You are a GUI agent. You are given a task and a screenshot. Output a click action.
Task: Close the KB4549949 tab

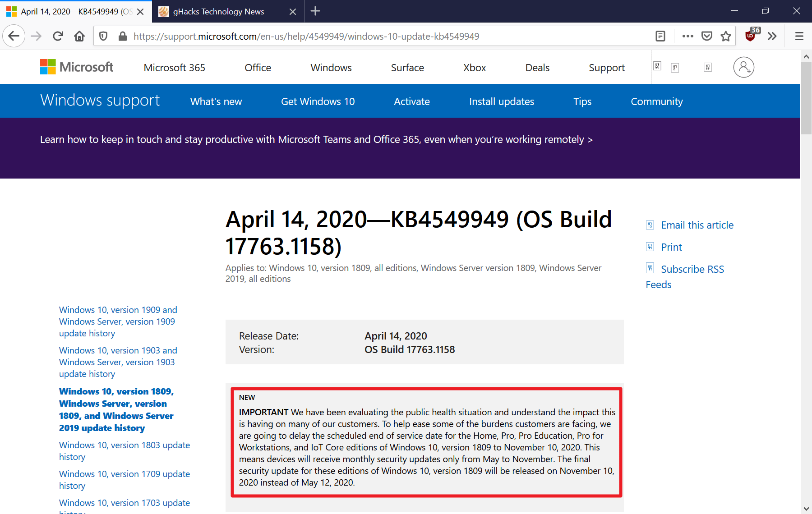pos(140,12)
